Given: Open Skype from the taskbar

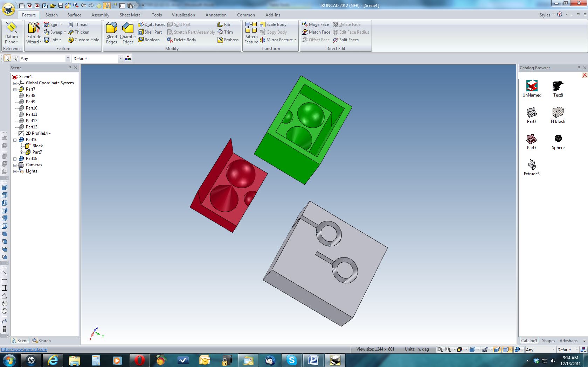Looking at the screenshot, I should (x=291, y=360).
